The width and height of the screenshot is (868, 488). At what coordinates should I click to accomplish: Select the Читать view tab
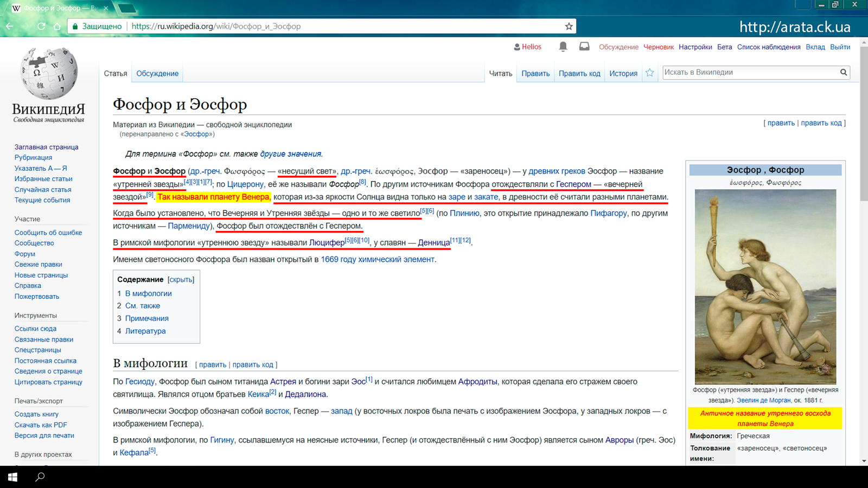click(x=500, y=73)
